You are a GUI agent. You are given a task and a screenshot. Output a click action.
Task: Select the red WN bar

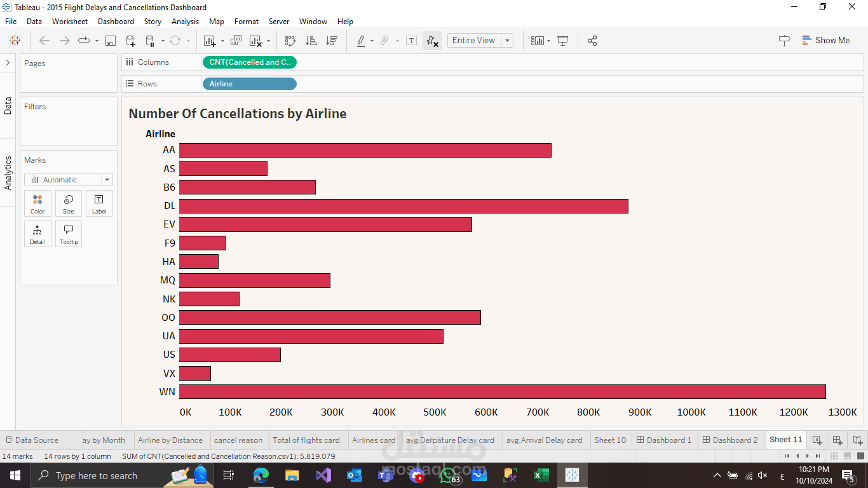coord(502,391)
